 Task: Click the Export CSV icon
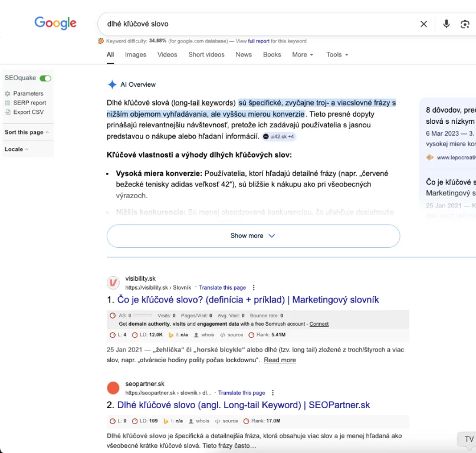pyautogui.click(x=8, y=112)
